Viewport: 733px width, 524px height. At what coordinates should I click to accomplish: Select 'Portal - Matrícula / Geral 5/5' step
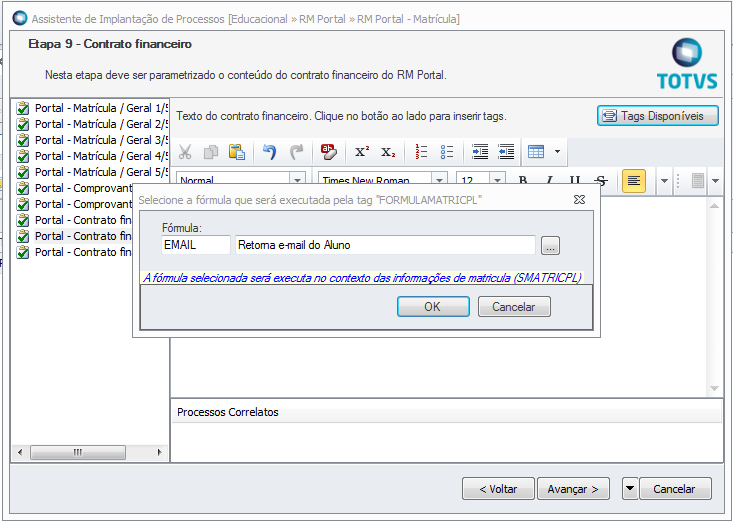pyautogui.click(x=101, y=172)
